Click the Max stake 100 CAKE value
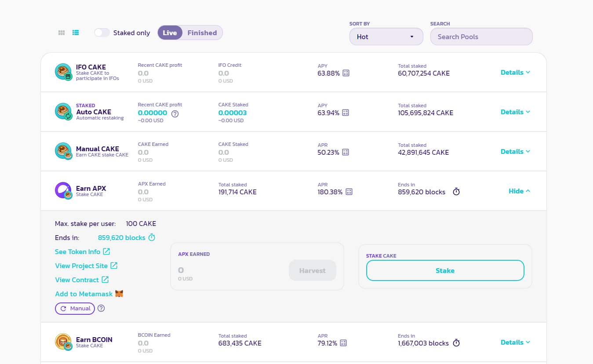The height and width of the screenshot is (364, 593). 141,224
